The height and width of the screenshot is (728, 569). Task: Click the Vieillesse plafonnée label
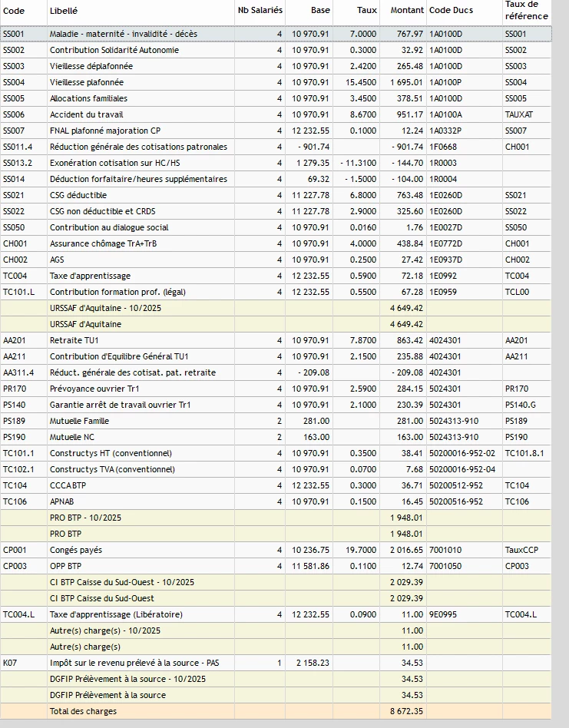coord(87,83)
